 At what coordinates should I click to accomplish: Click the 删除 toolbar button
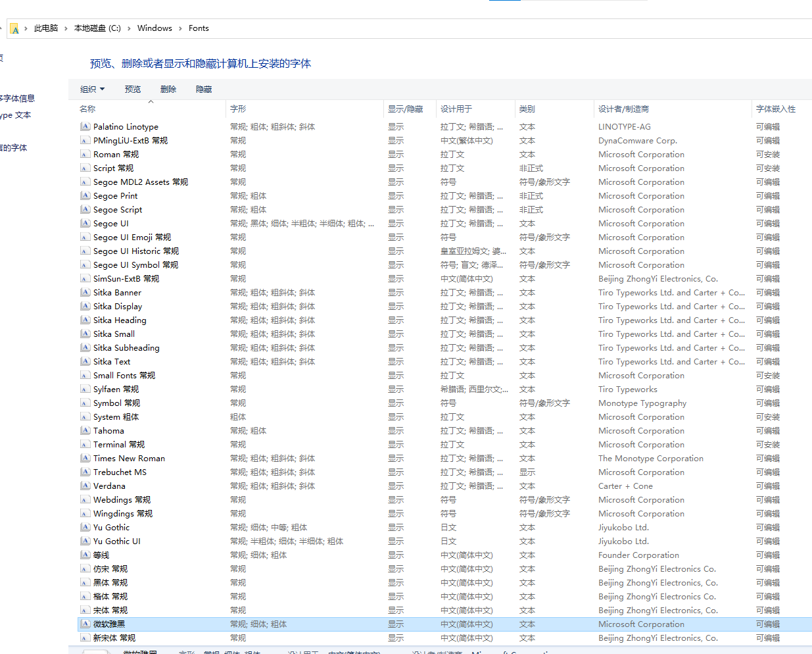[x=168, y=89]
